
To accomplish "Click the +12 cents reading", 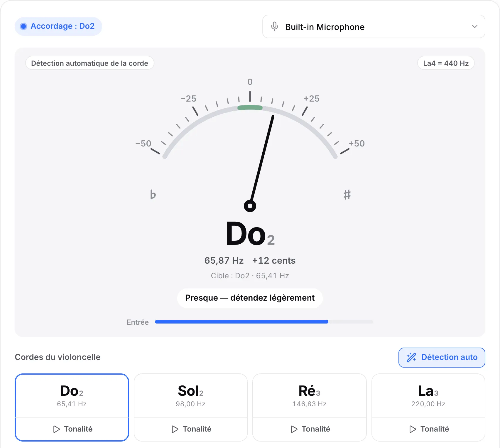I will 274,260.
